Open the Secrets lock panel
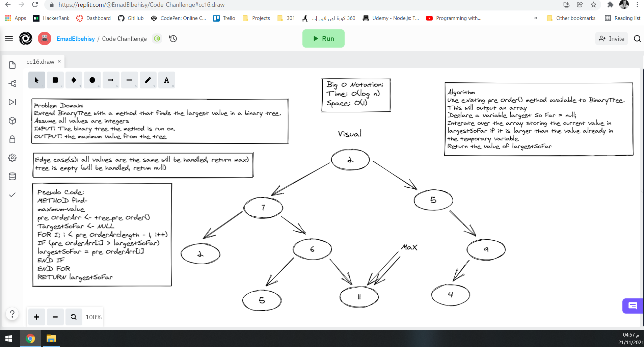The height and width of the screenshot is (347, 644). click(12, 139)
